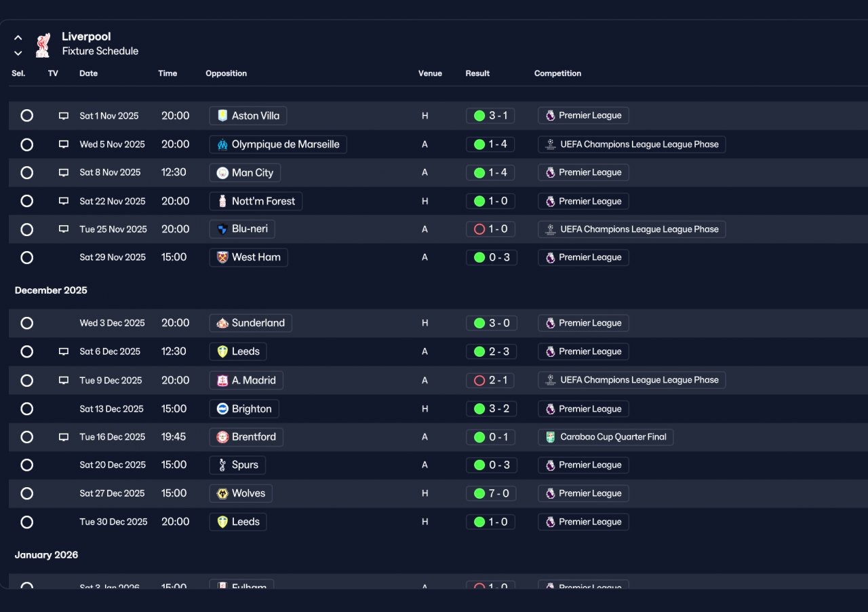Sort by the Result column header
Screen dimensions: 868x612
[x=477, y=73]
